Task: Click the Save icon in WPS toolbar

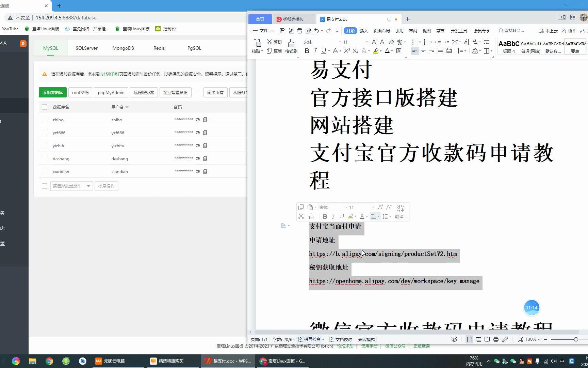Action: pos(282,31)
